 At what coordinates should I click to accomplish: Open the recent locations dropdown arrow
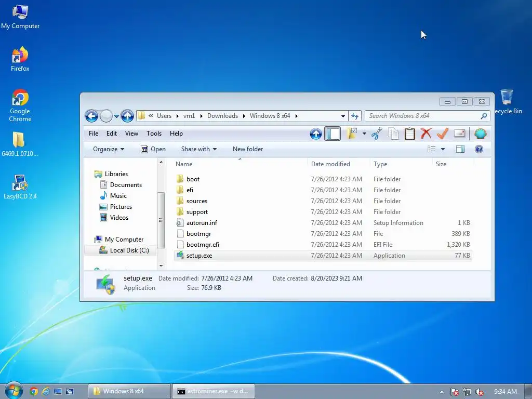pyautogui.click(x=116, y=116)
